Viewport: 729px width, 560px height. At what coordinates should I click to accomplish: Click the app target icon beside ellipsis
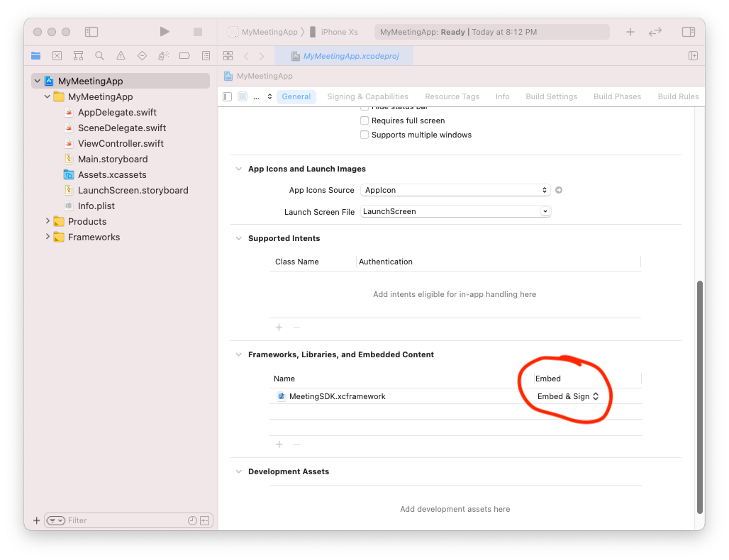click(x=243, y=96)
